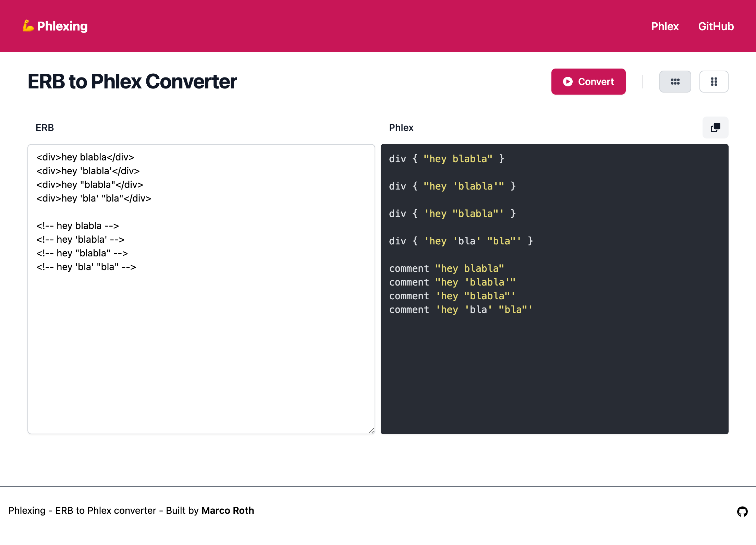Viewport: 756px width, 545px height.
Task: Open the Phlex link in header
Action: pyautogui.click(x=664, y=26)
